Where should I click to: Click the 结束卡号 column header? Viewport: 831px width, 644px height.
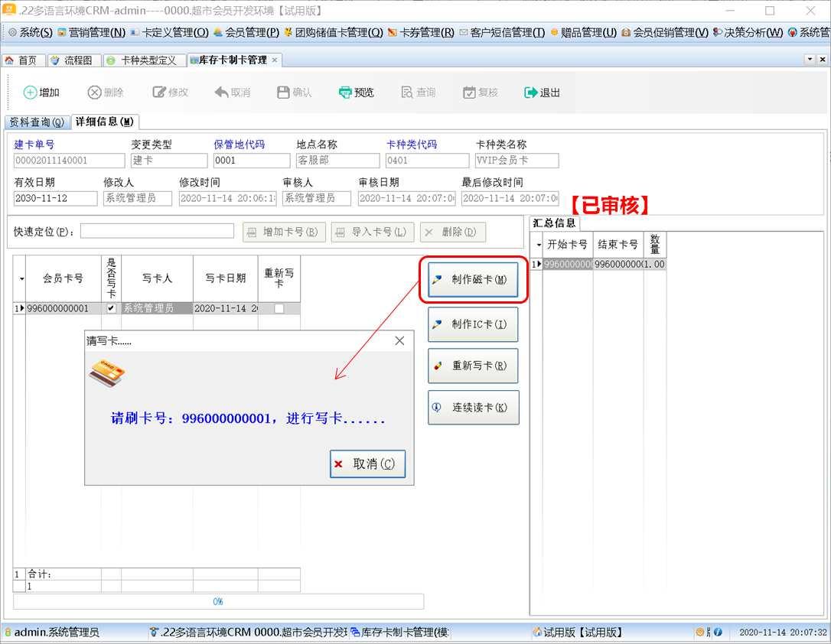point(618,245)
